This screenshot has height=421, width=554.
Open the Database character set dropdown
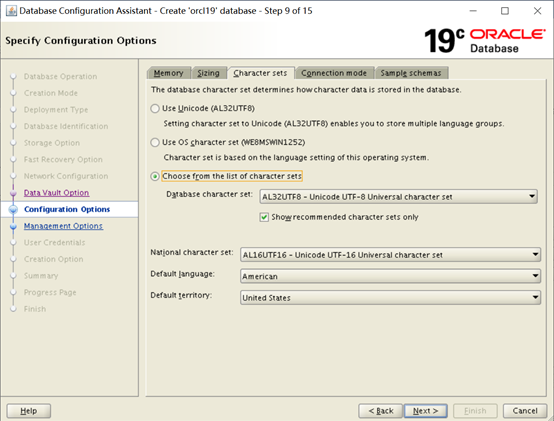pyautogui.click(x=399, y=197)
